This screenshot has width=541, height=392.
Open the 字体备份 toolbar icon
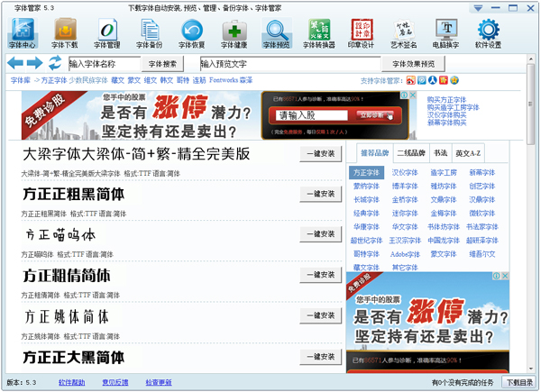[149, 33]
